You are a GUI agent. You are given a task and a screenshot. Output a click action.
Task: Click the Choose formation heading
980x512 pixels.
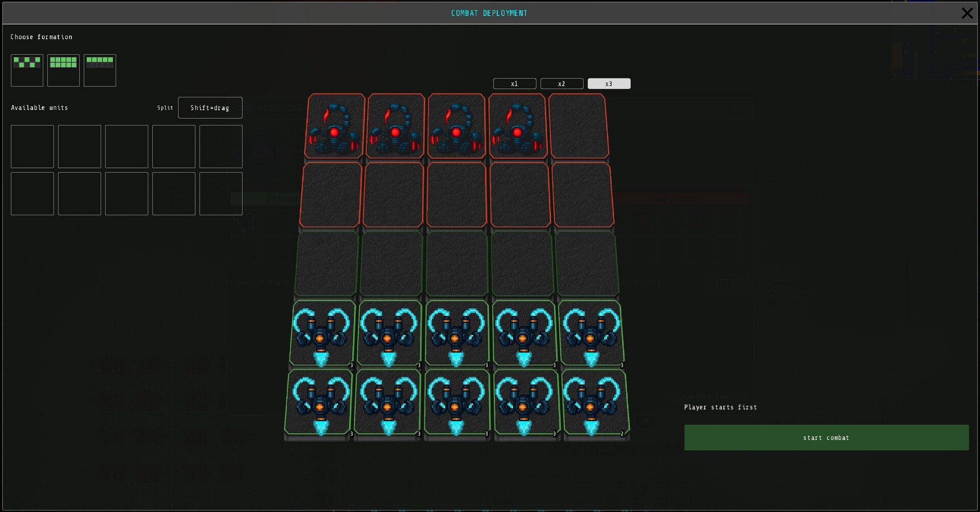pyautogui.click(x=41, y=37)
